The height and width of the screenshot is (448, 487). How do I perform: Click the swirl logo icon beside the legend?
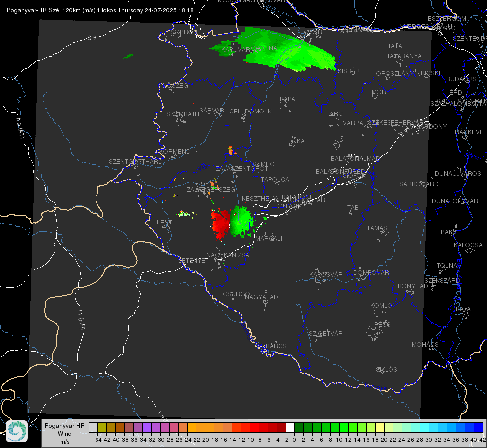[x=17, y=431]
